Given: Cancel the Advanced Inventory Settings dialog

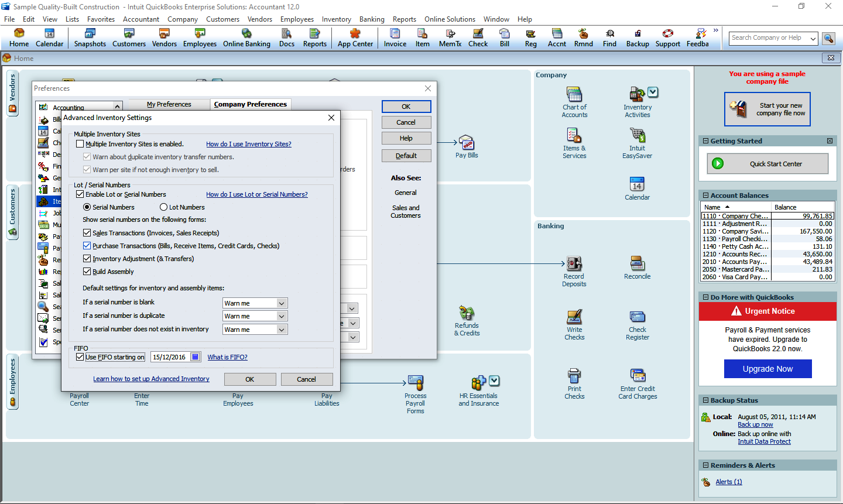Looking at the screenshot, I should [x=306, y=379].
